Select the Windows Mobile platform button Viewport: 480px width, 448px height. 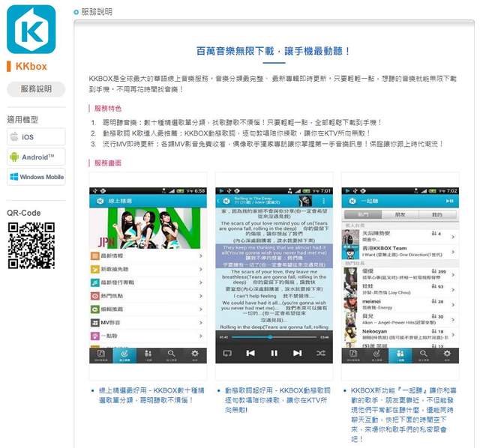(36, 178)
